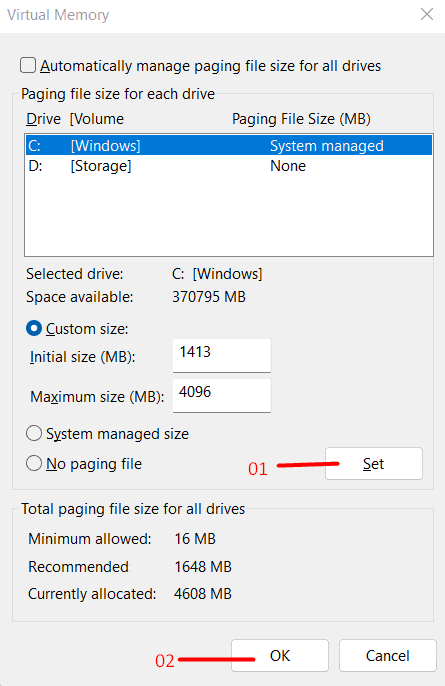Select the C: [Windows] drive row

229,145
